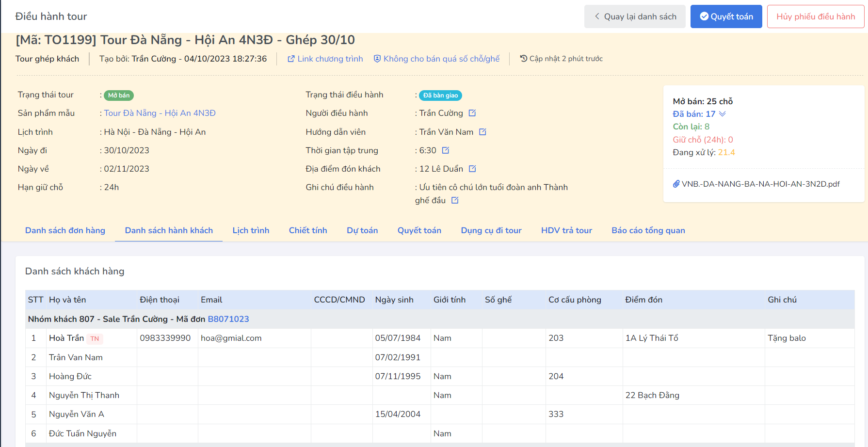This screenshot has height=447, width=868.
Task: Click the 'Mở bán' status badge
Action: coord(119,96)
